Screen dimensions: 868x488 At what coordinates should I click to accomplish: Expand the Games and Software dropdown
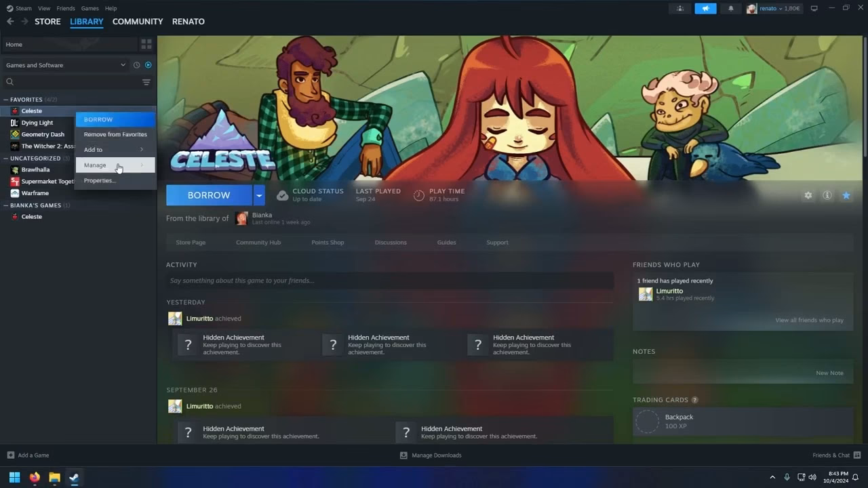65,65
